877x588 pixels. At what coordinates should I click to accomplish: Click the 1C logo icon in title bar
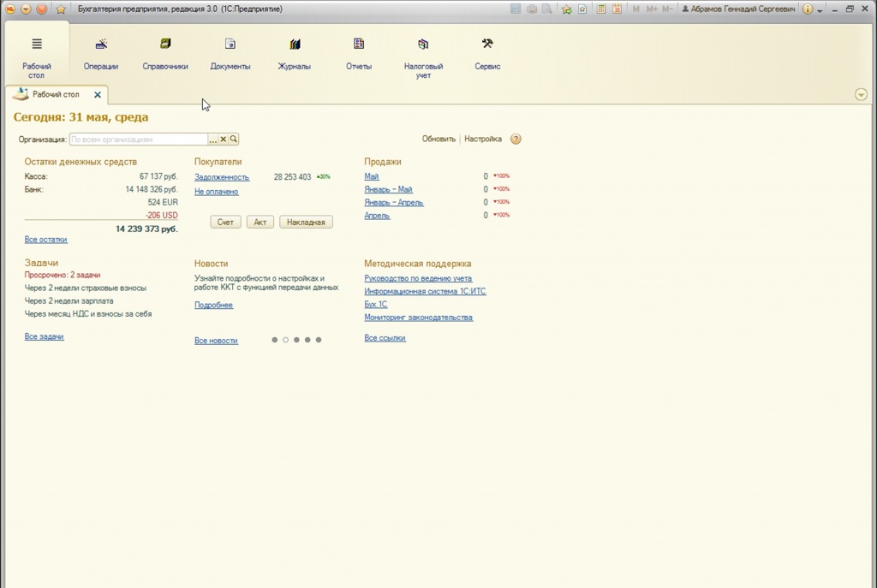point(10,9)
